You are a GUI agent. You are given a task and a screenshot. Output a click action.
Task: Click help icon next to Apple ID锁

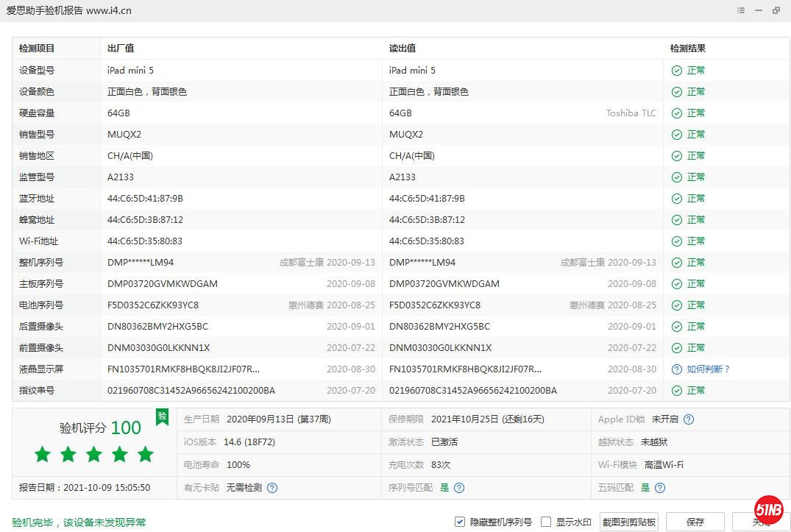[689, 419]
